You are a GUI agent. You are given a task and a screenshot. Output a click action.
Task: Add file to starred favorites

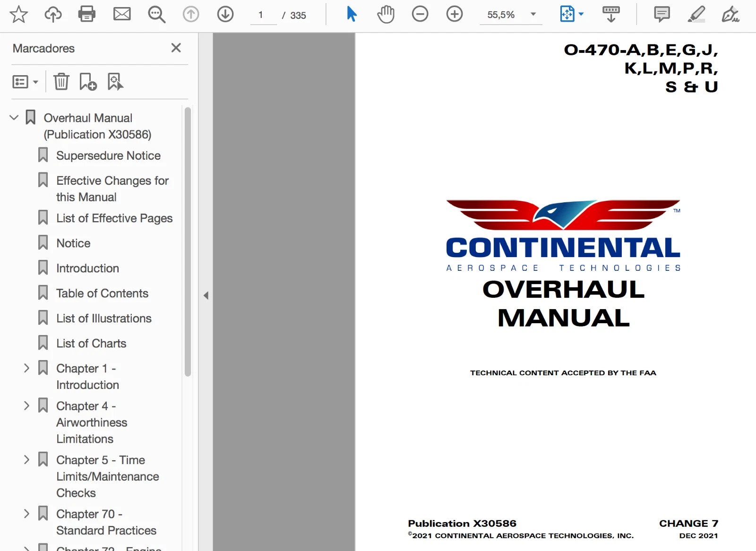[x=18, y=14]
